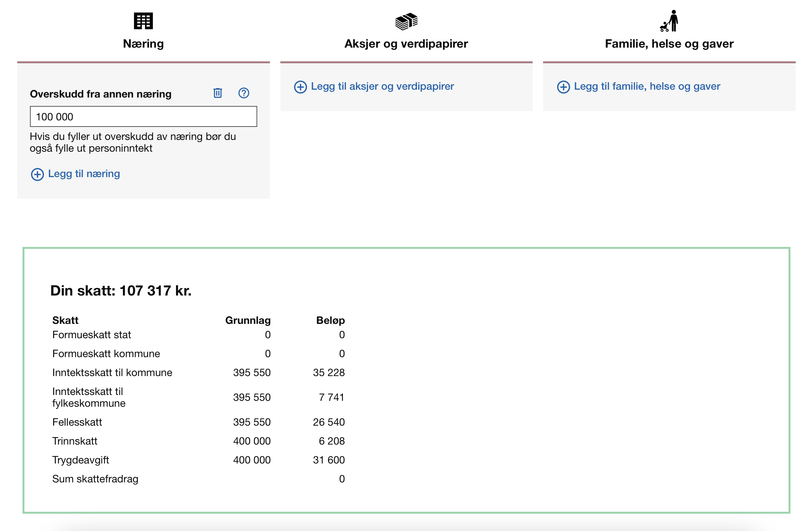Click the Grunnlag column header
This screenshot has height=531, width=812.
click(x=248, y=320)
